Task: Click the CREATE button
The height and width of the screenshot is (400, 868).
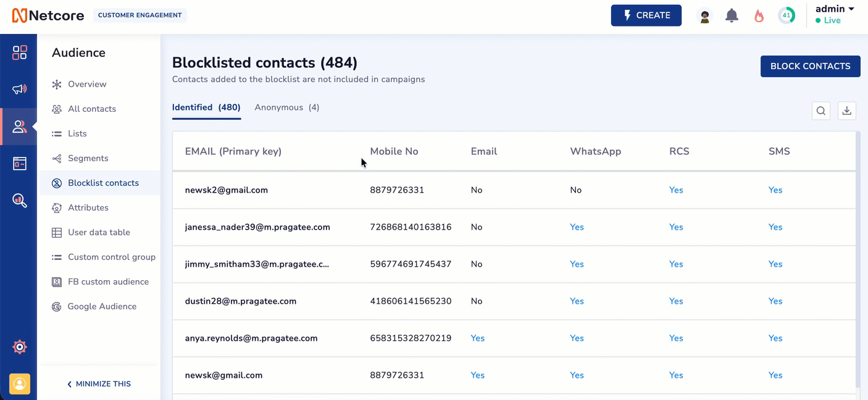Action: 646,15
